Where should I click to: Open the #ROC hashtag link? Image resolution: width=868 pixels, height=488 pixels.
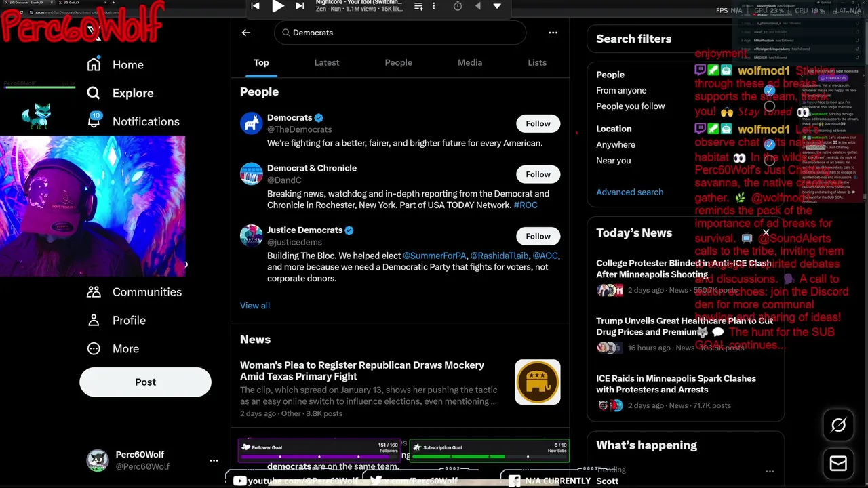(526, 205)
